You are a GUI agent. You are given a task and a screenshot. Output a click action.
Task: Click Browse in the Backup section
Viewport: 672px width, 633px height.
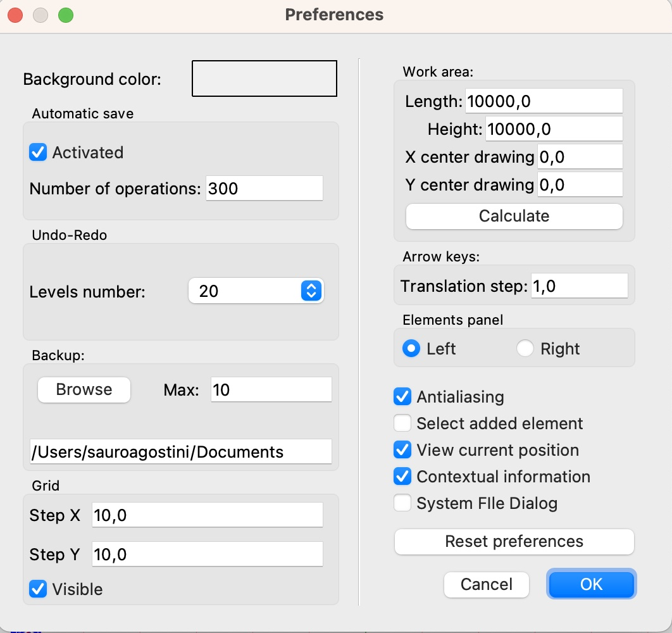84,389
